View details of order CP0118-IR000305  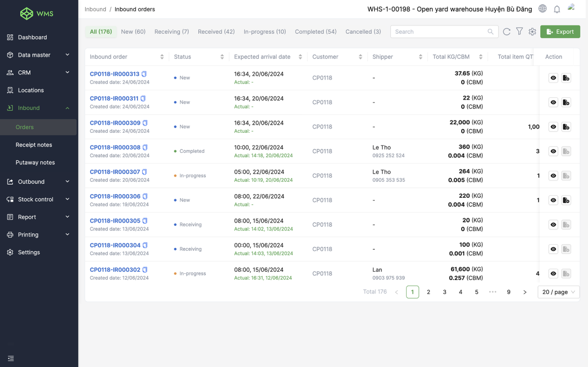[x=553, y=225]
